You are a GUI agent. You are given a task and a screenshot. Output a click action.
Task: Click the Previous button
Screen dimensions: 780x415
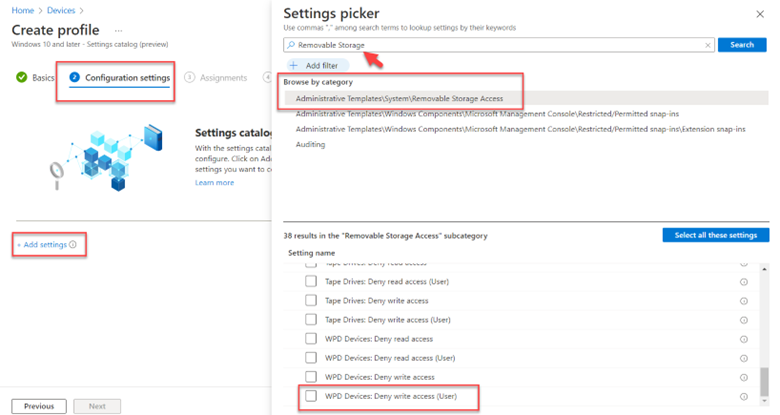click(39, 406)
